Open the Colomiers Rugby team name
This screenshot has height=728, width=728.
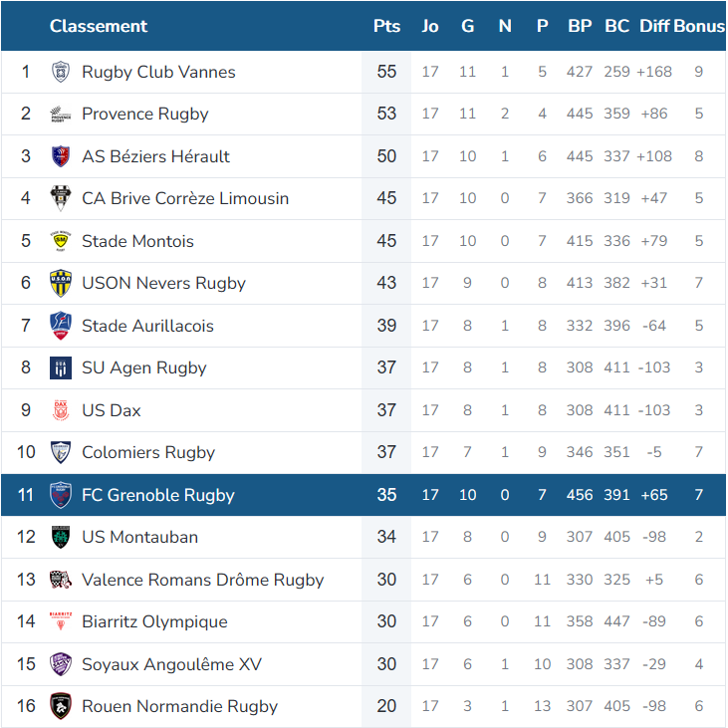pyautogui.click(x=148, y=452)
